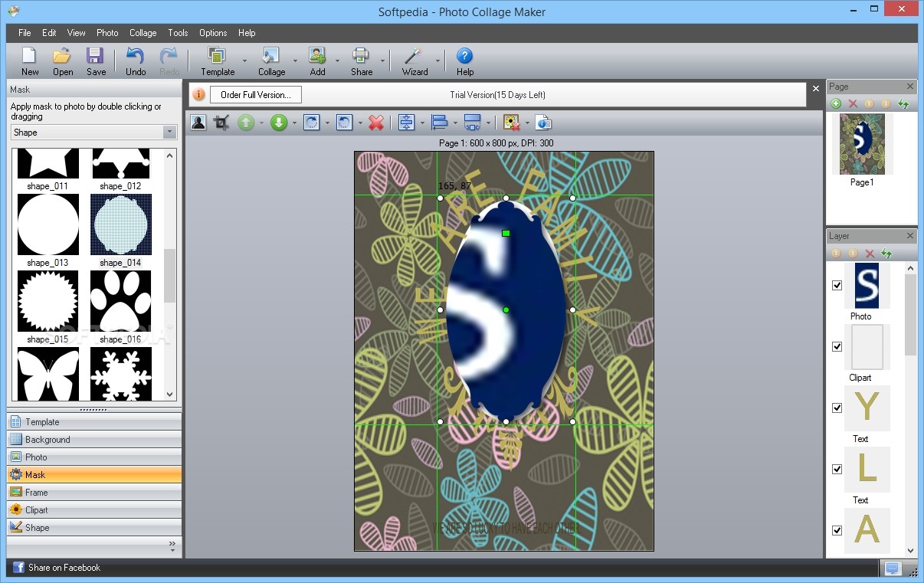Expand the Add button dropdown arrow
The height and width of the screenshot is (583, 924).
pyautogui.click(x=337, y=61)
